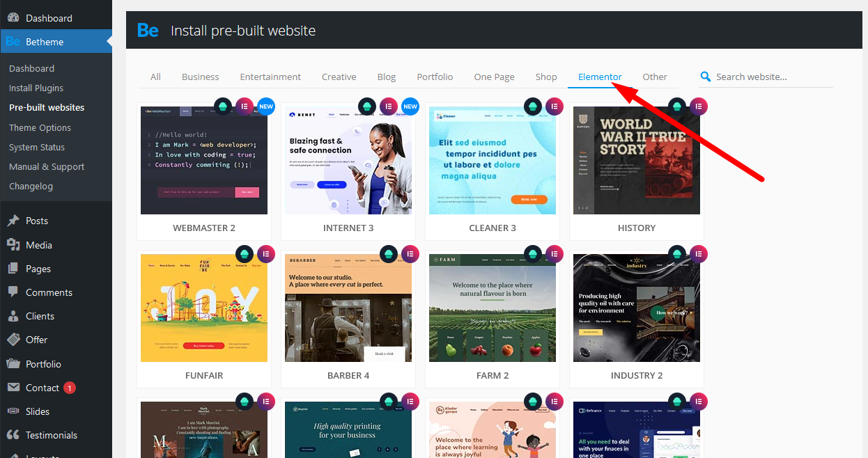Open the Shop category tab

(x=546, y=77)
